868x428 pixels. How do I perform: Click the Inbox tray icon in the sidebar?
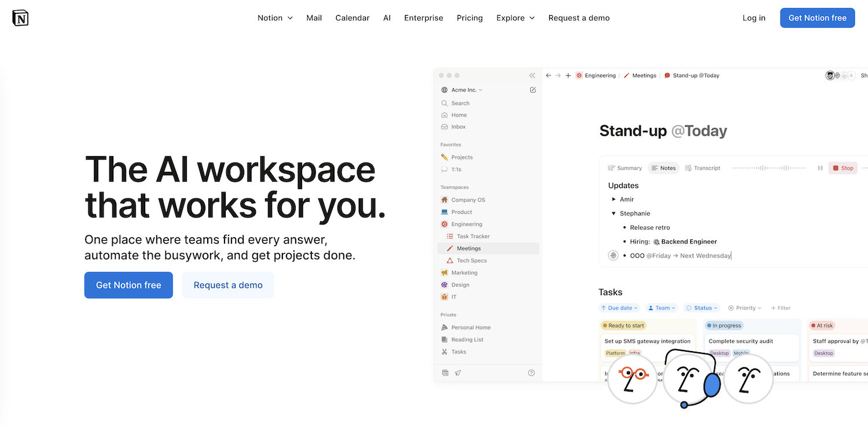click(x=444, y=127)
